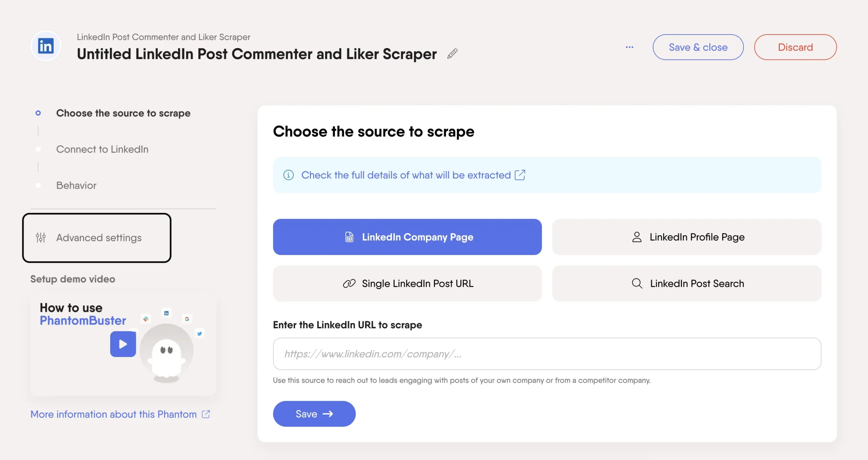The width and height of the screenshot is (868, 460).
Task: Click the external link icon beside More information
Action: (206, 414)
